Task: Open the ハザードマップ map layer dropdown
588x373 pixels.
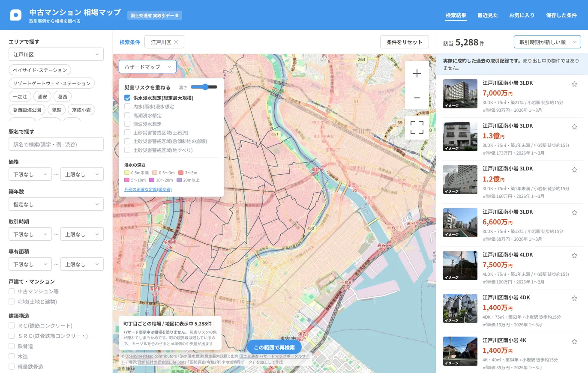Action: [x=147, y=67]
